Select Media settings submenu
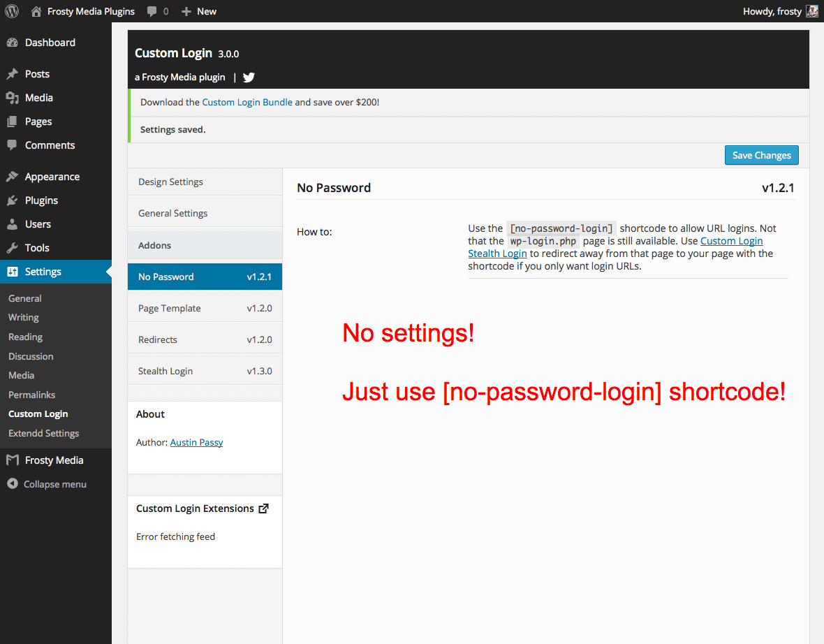The height and width of the screenshot is (644, 824). pyautogui.click(x=21, y=375)
